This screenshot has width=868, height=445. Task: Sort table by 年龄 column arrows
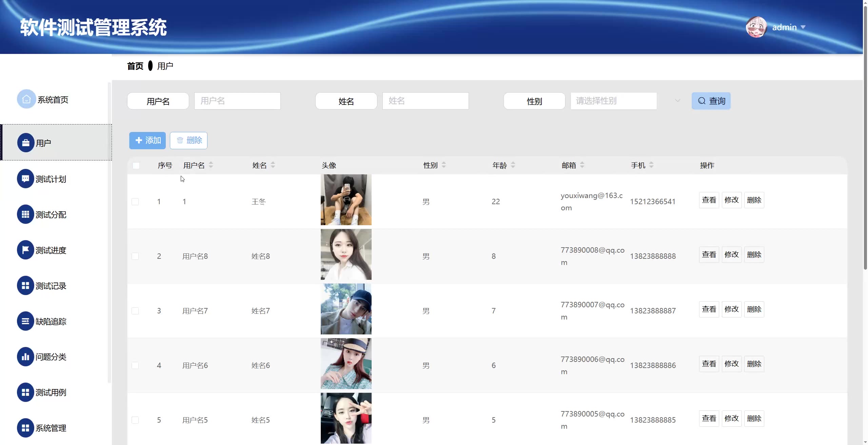tap(513, 165)
